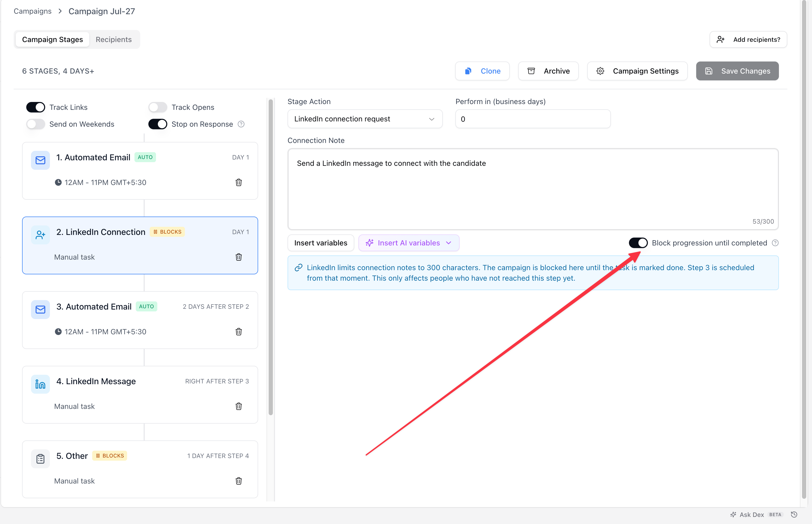
Task: Click the LinkedIn logo icon of stage 4
Action: coord(40,384)
